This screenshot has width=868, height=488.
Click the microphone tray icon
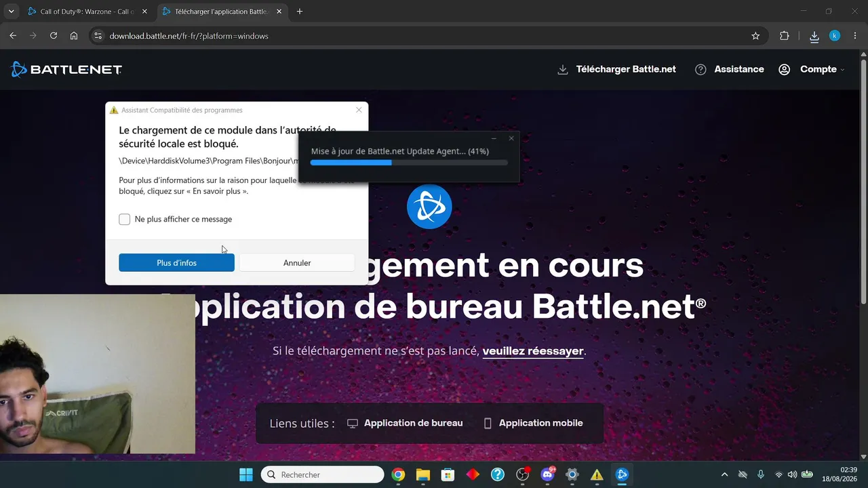pyautogui.click(x=761, y=474)
